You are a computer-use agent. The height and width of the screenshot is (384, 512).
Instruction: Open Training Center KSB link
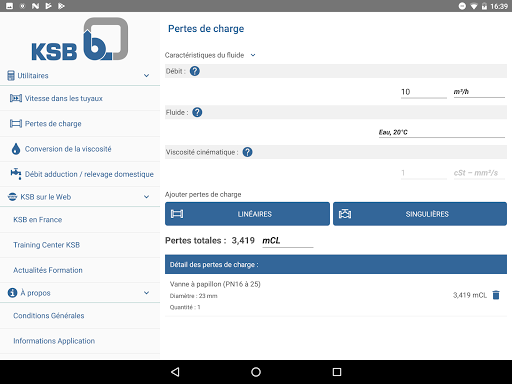point(80,245)
